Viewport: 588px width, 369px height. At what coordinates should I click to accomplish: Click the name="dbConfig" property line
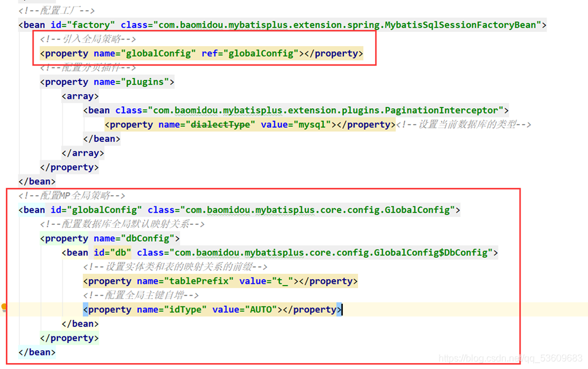(x=110, y=238)
